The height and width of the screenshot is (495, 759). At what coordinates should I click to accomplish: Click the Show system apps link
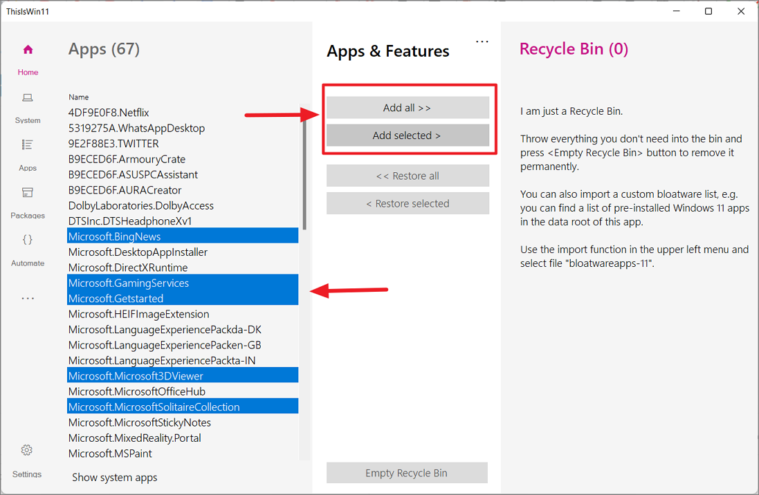[x=115, y=477]
